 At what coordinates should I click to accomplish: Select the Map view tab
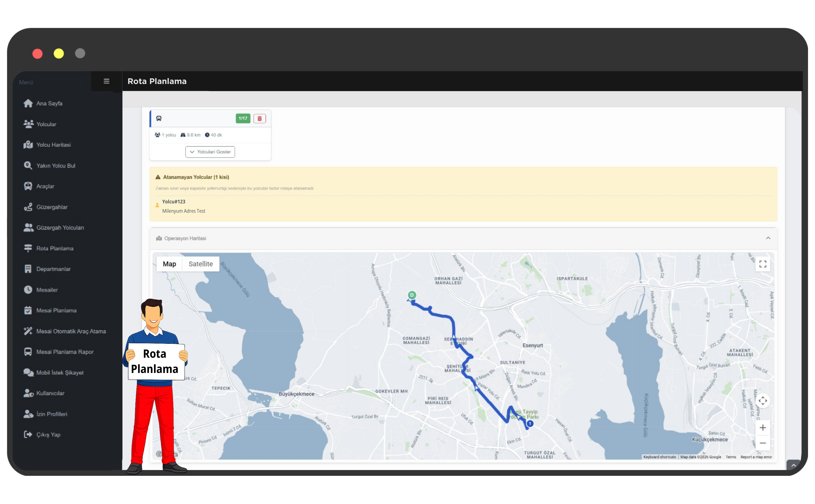coord(169,264)
